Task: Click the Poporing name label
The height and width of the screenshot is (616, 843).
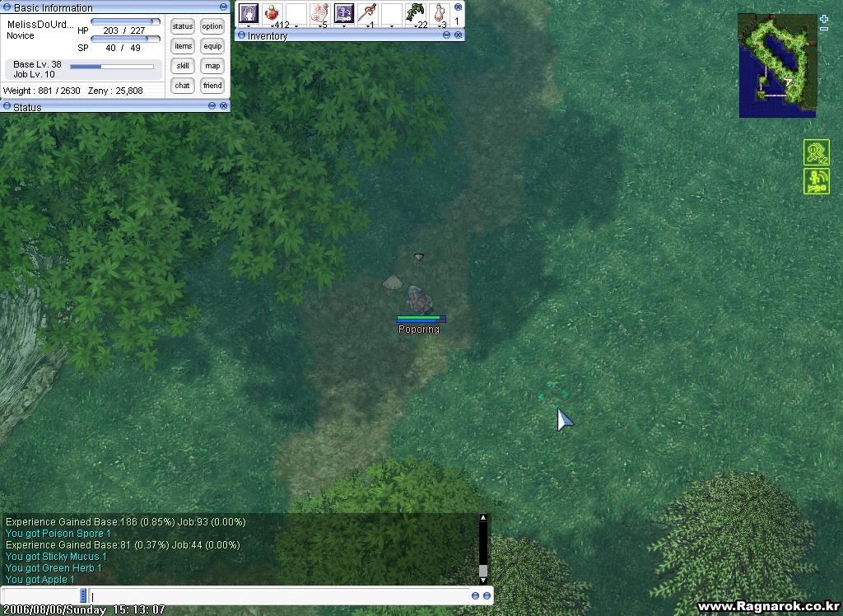Action: click(x=419, y=329)
